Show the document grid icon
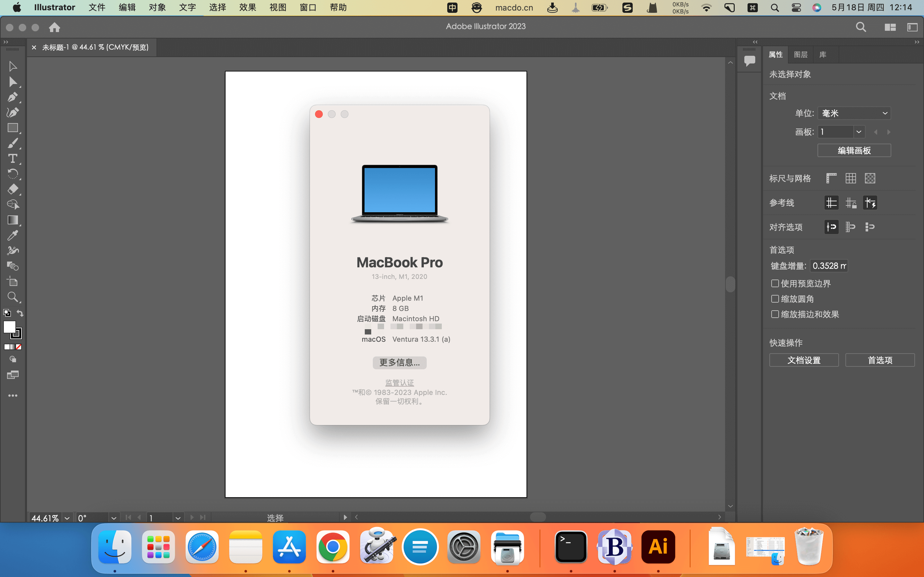 tap(851, 178)
